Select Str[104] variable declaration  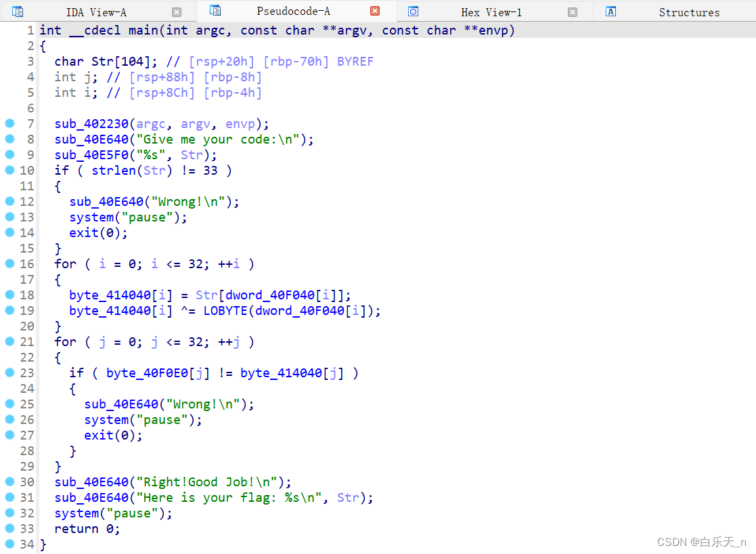(x=106, y=62)
